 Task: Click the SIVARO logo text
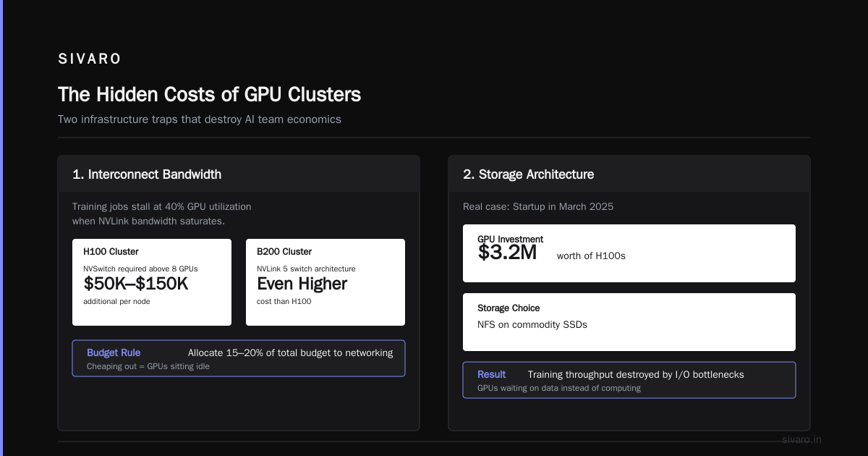point(90,59)
